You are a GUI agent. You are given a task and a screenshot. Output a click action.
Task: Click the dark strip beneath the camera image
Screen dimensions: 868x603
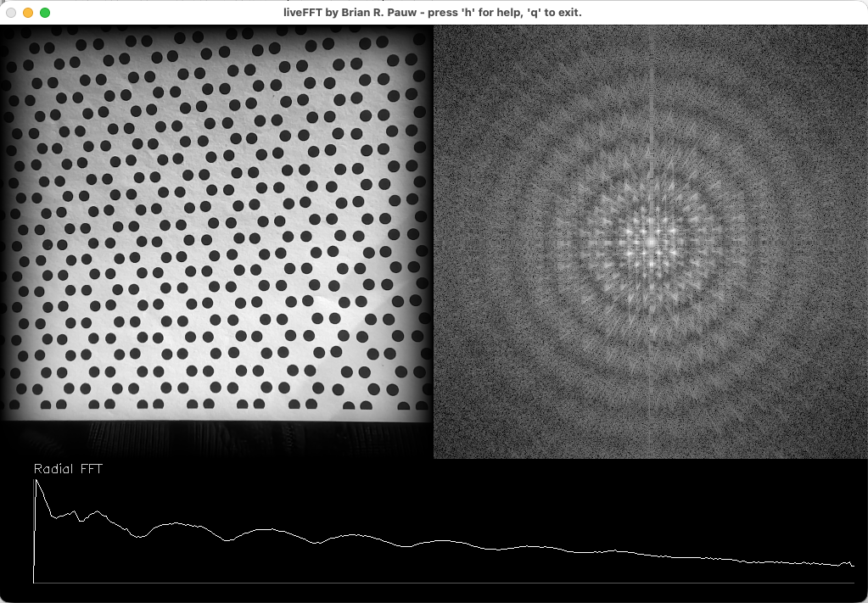(216, 439)
